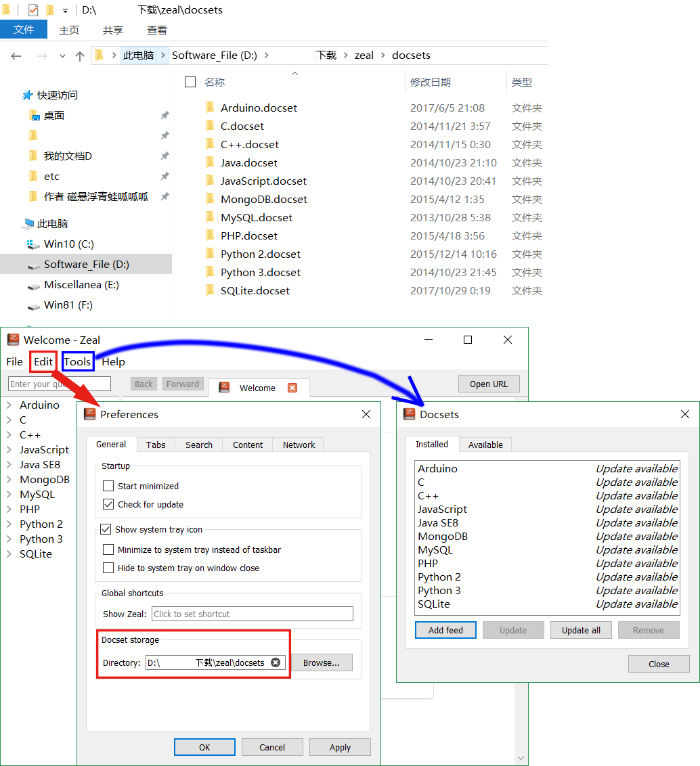Click Browse... button for docset directory

tap(321, 662)
